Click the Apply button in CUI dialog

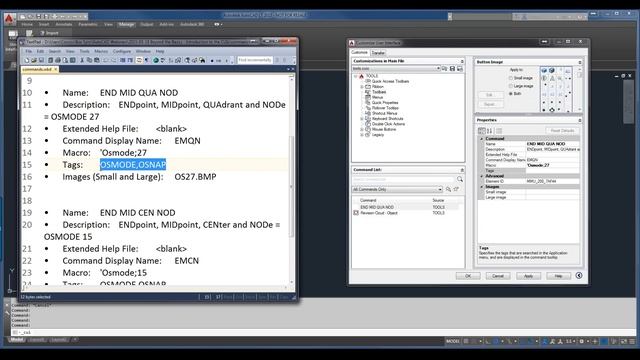coord(528,276)
